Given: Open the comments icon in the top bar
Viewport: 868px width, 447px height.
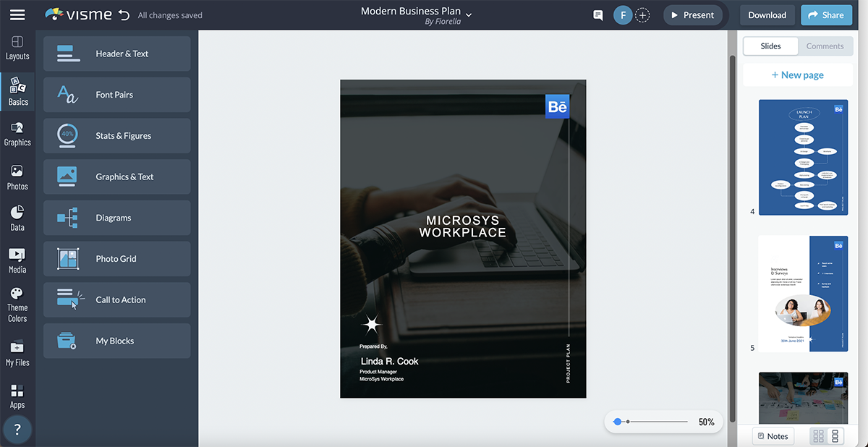Looking at the screenshot, I should click(597, 14).
